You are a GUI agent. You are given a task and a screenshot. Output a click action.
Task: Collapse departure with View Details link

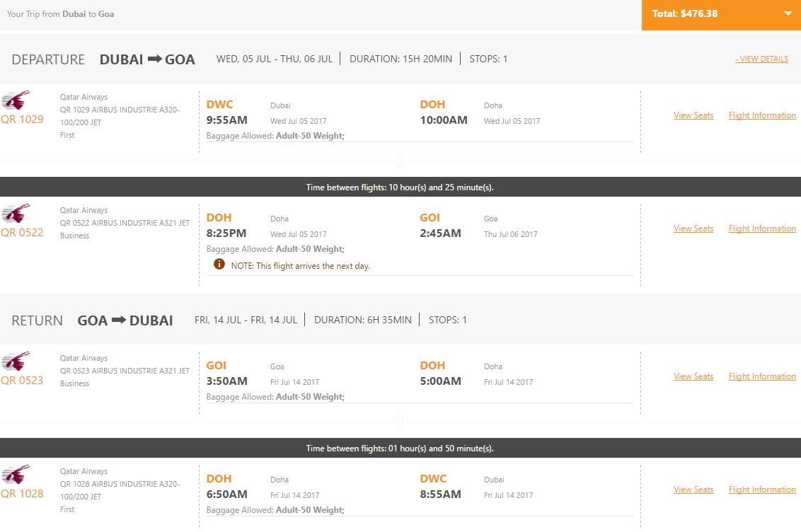coord(761,59)
